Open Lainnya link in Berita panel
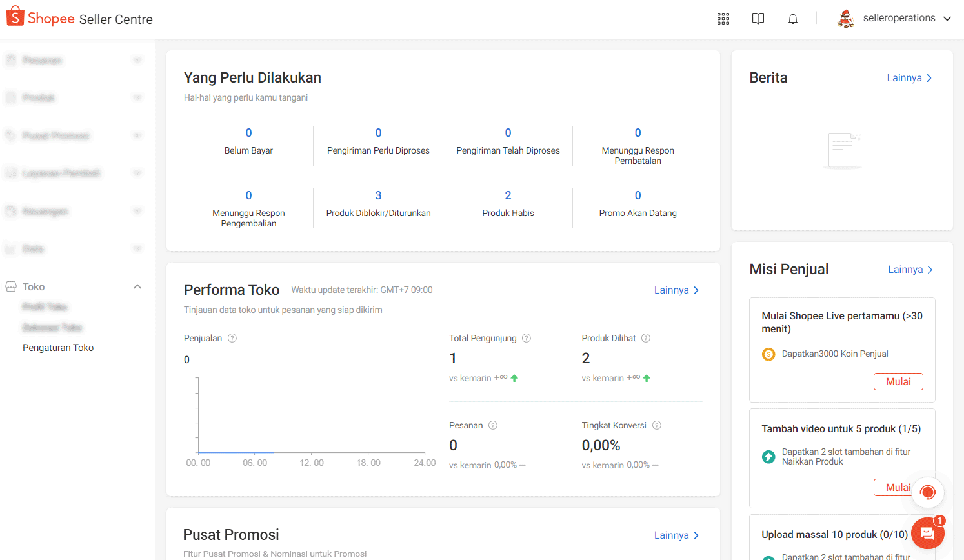Viewport: 964px width, 560px height. 909,78
